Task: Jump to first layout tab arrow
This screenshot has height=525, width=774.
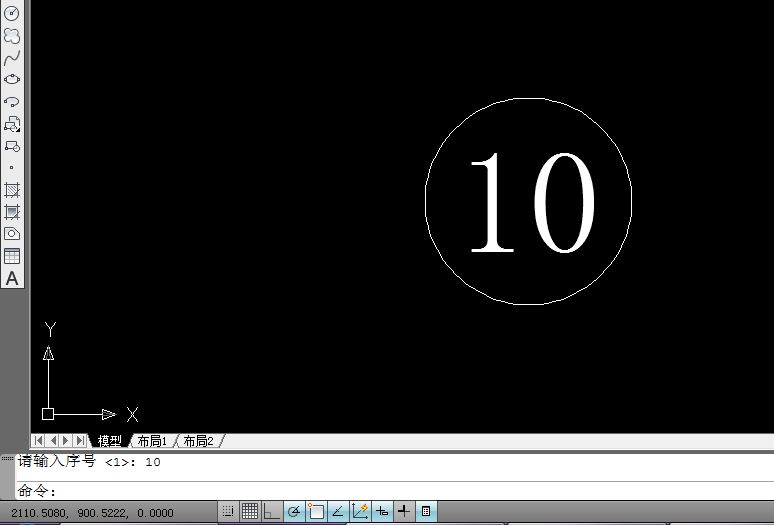Action: click(39, 440)
